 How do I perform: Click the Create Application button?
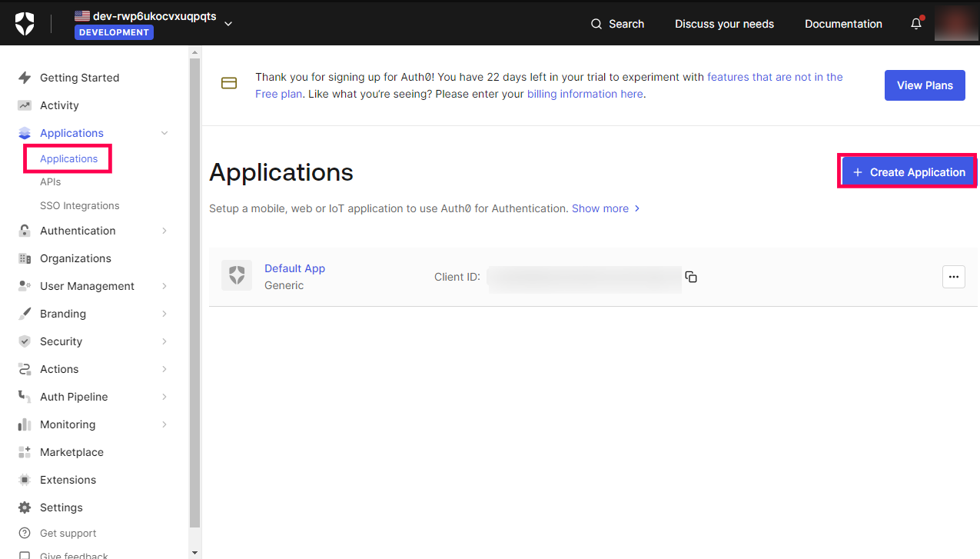(908, 172)
